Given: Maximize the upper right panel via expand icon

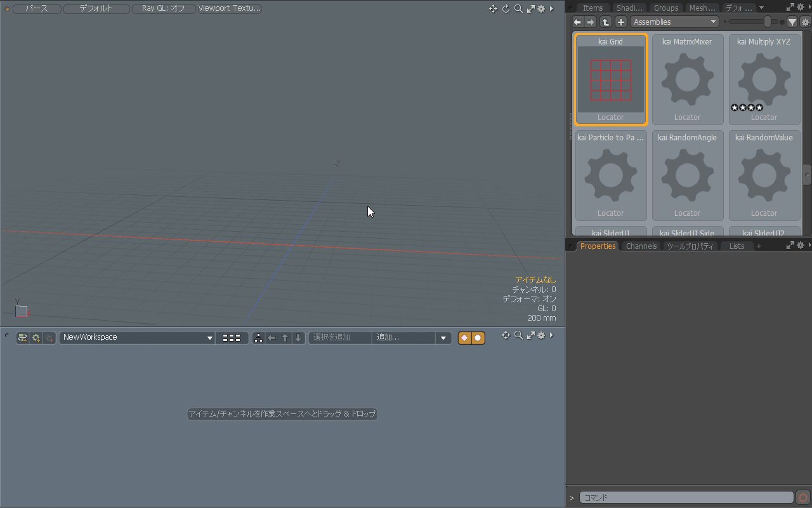Looking at the screenshot, I should [790, 8].
